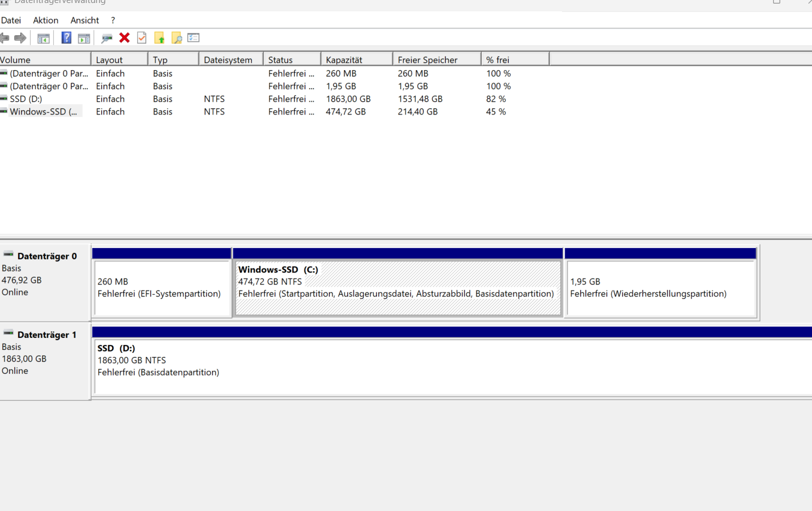The height and width of the screenshot is (511, 812).
Task: Select volume row with 260 MB capacity
Action: [x=274, y=73]
